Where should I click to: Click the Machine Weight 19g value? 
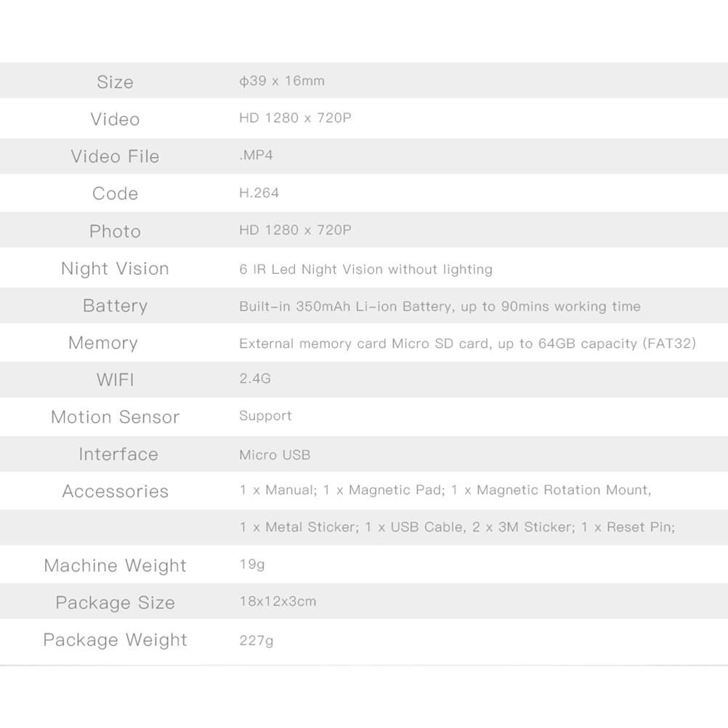pos(252,565)
